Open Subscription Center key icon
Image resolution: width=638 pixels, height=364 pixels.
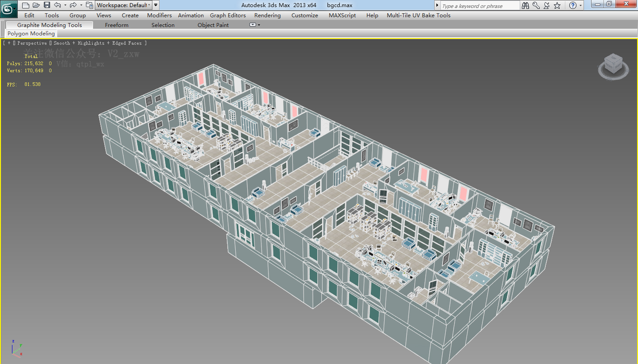coord(536,5)
